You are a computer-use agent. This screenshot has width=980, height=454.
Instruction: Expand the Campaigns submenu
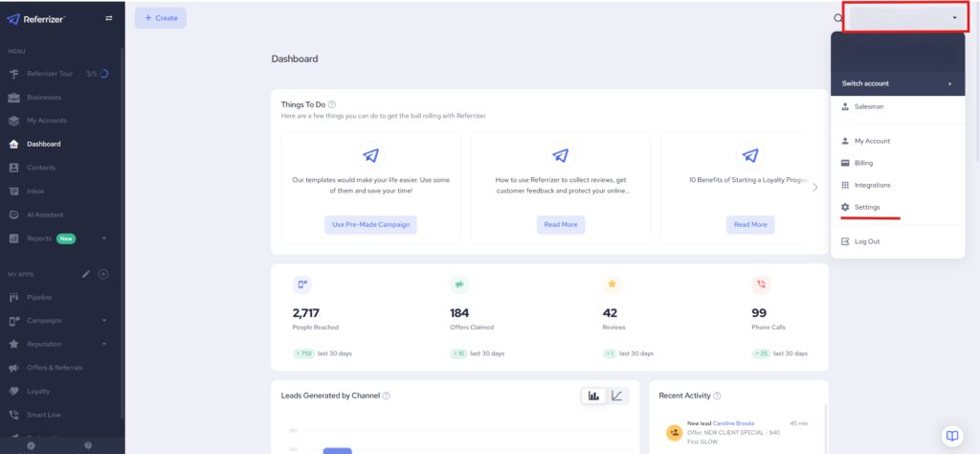tap(103, 320)
